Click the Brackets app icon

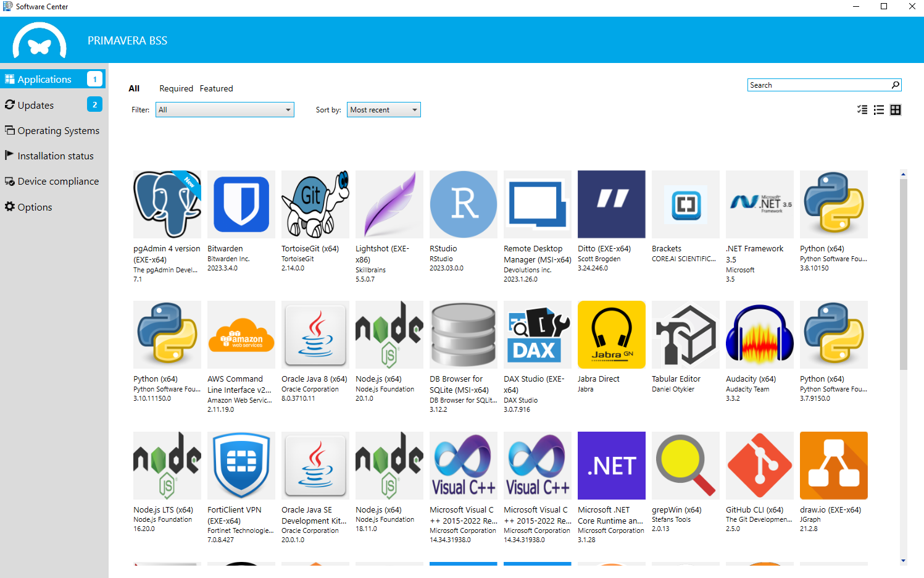[686, 204]
